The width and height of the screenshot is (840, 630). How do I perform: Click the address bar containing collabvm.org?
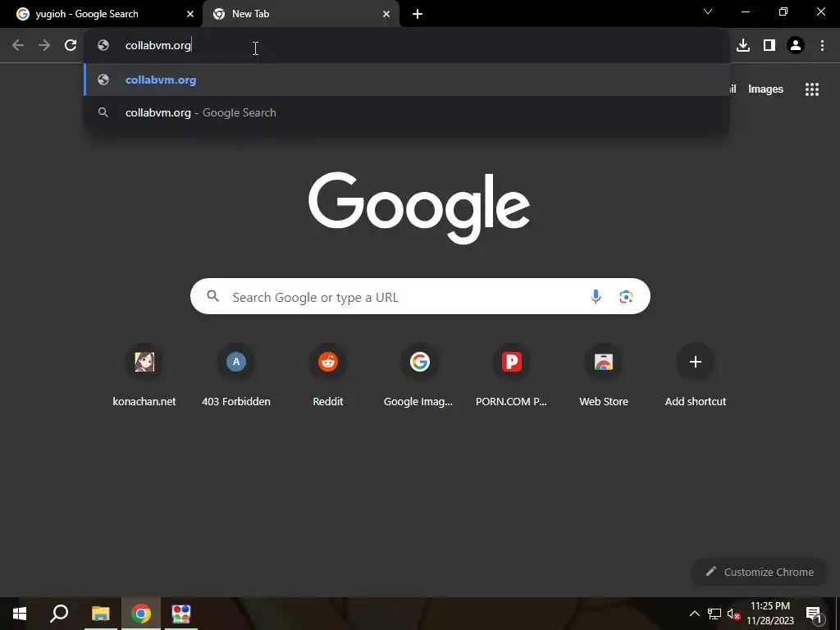[x=407, y=46]
